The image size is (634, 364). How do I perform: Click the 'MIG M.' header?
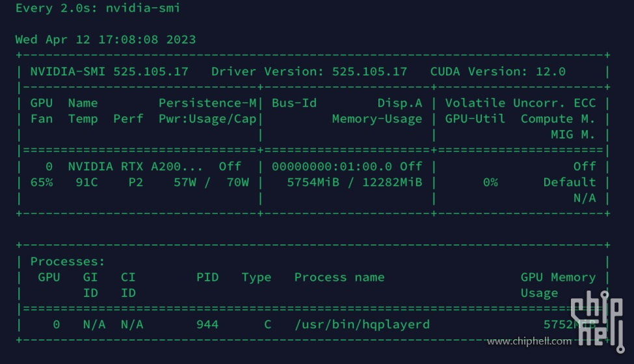point(573,135)
